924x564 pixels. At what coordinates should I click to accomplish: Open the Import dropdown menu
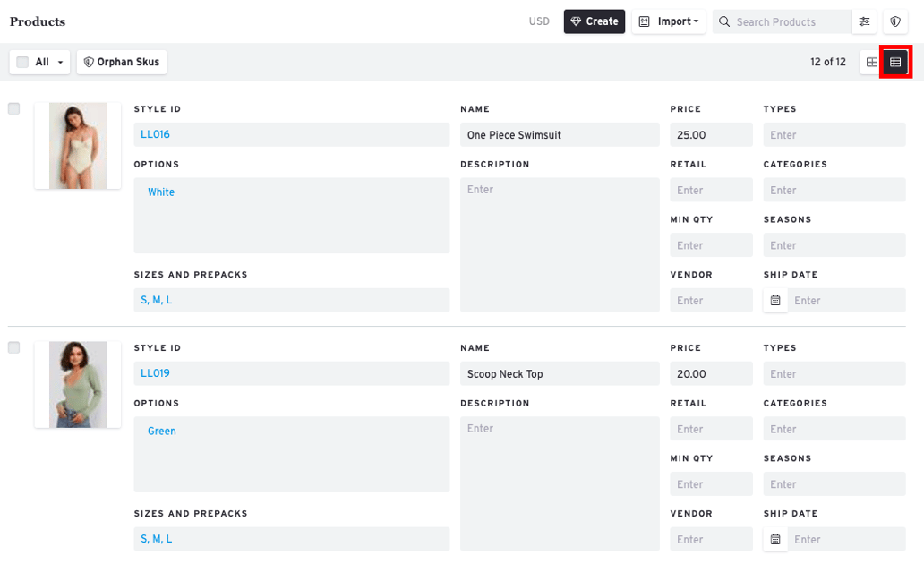point(669,21)
